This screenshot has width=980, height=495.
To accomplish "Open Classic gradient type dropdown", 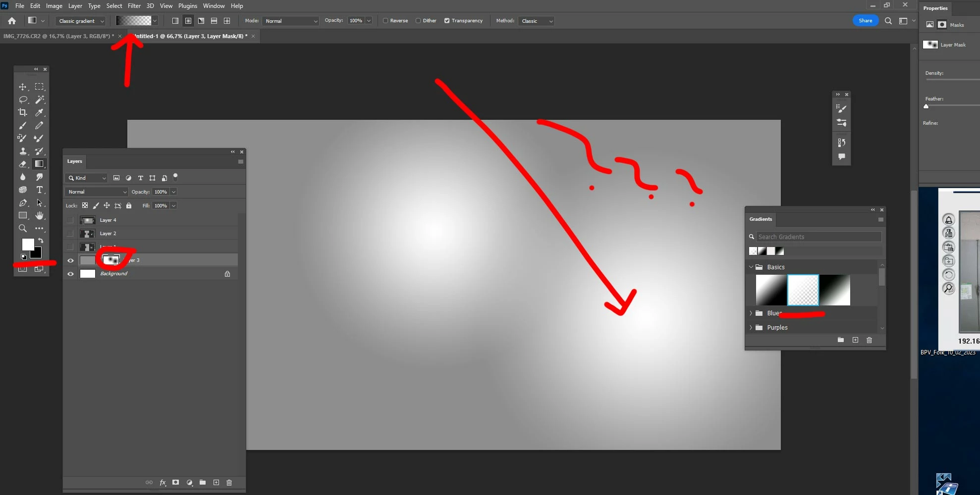I will 81,21.
